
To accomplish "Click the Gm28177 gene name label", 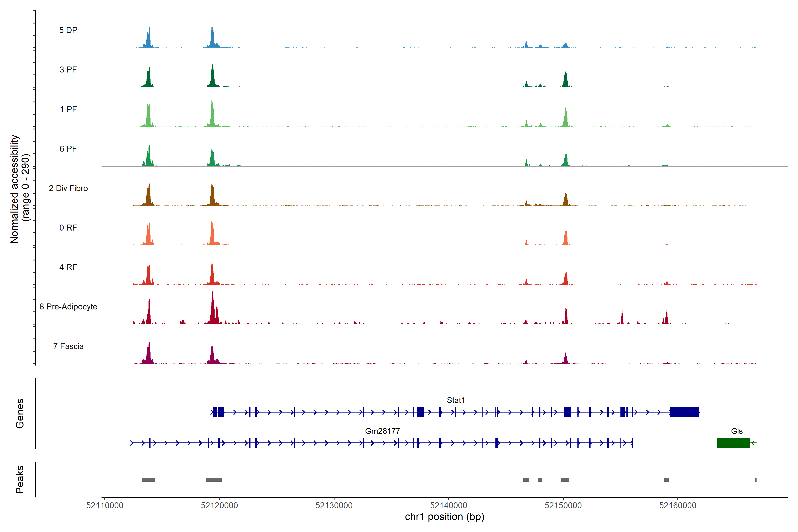I will coord(382,431).
